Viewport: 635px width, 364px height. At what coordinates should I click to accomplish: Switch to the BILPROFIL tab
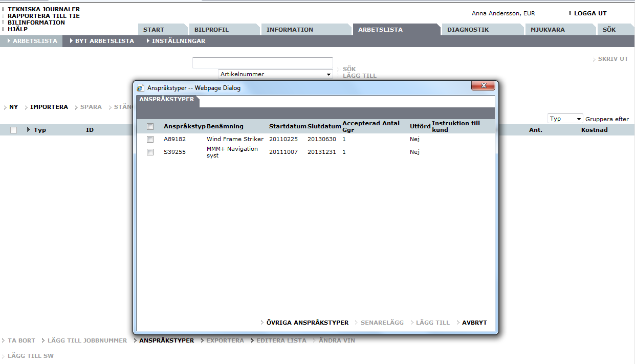click(x=224, y=30)
